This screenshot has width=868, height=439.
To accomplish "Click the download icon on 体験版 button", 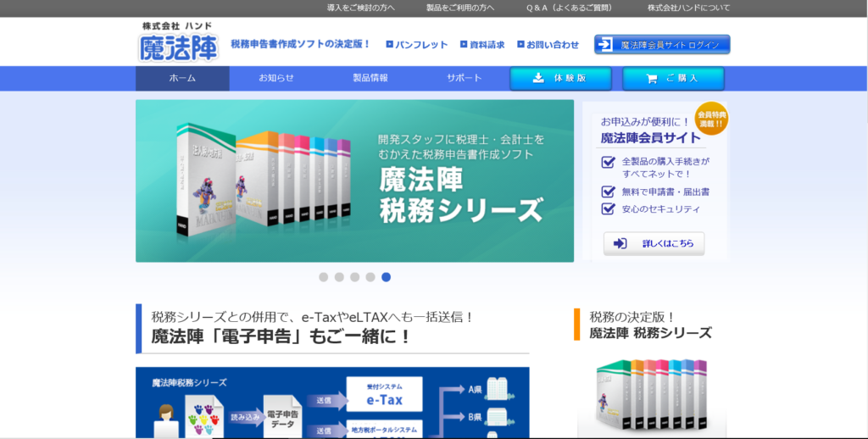I will [538, 78].
